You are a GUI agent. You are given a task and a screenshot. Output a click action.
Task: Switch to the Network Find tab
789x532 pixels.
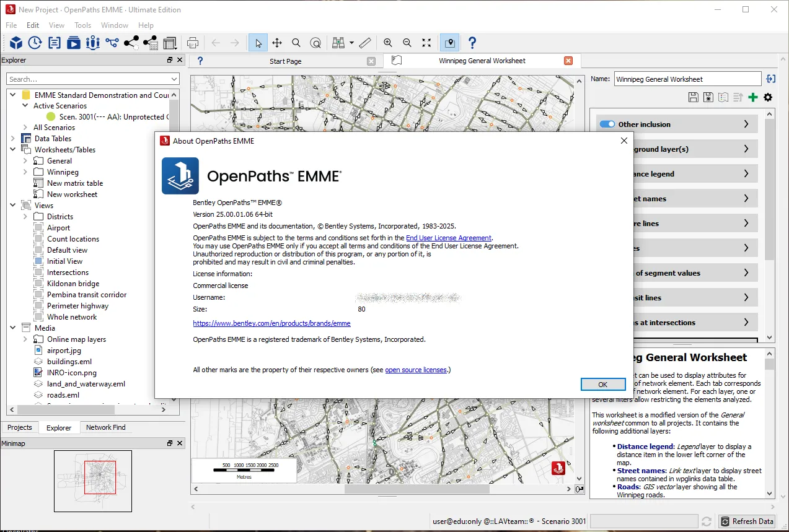pyautogui.click(x=106, y=427)
